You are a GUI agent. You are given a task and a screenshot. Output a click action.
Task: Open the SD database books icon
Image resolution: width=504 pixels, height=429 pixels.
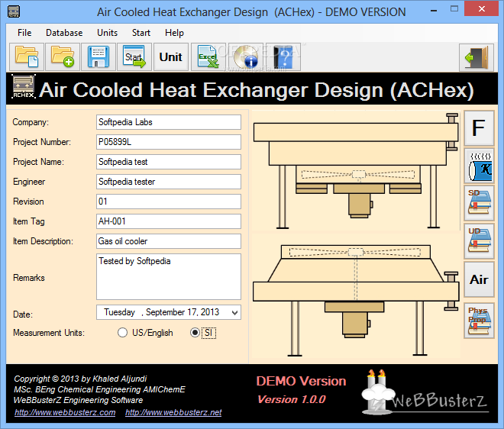point(479,203)
